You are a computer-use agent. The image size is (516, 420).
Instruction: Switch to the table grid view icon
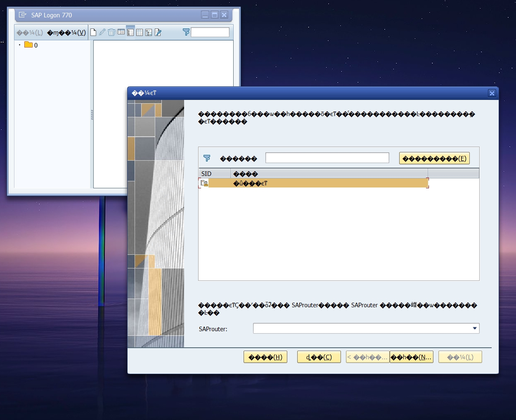click(x=140, y=32)
